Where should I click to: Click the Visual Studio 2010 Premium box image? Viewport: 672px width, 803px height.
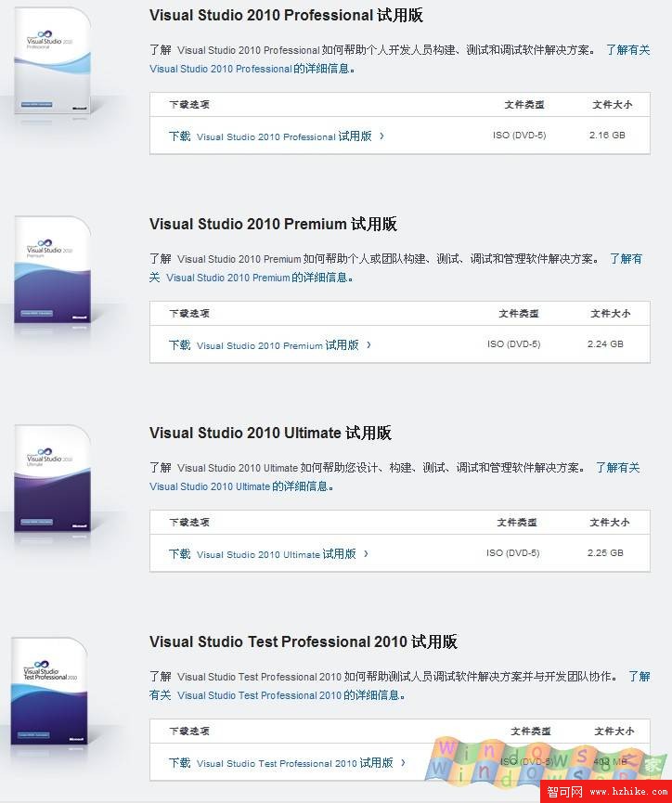[x=52, y=270]
